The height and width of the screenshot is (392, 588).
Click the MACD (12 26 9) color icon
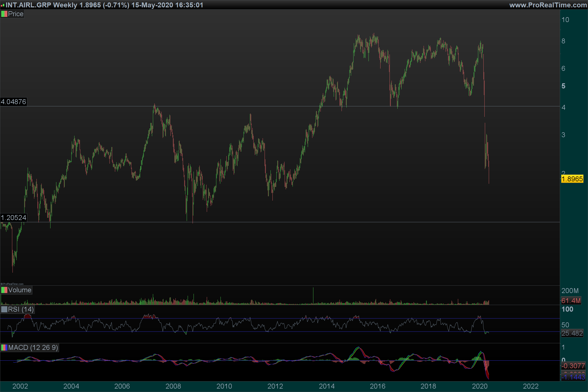[x=4, y=347]
